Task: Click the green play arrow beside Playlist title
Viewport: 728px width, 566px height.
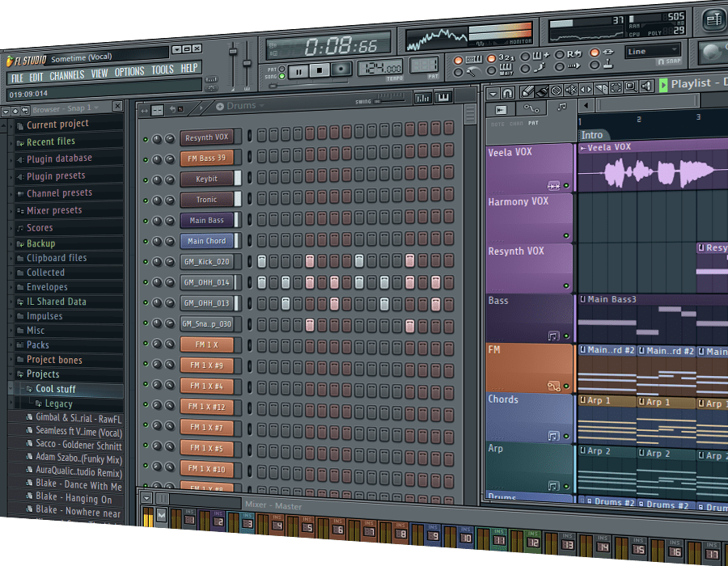Action: click(663, 86)
